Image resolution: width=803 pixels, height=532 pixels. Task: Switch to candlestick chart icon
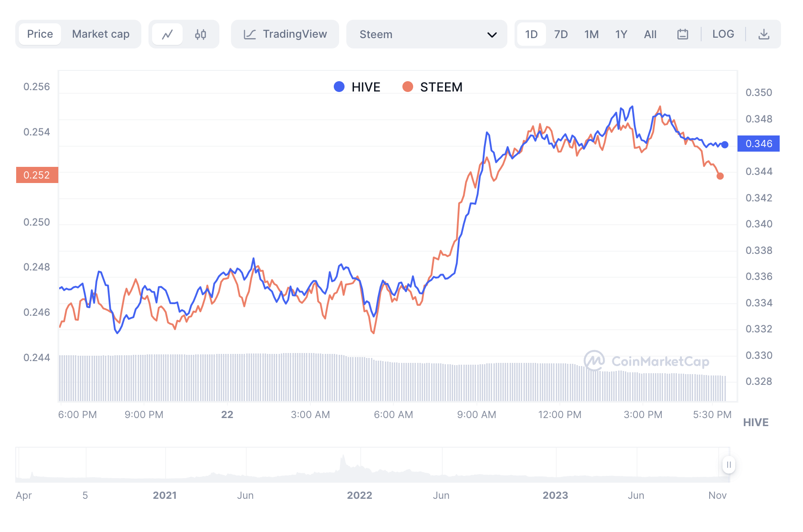click(201, 34)
